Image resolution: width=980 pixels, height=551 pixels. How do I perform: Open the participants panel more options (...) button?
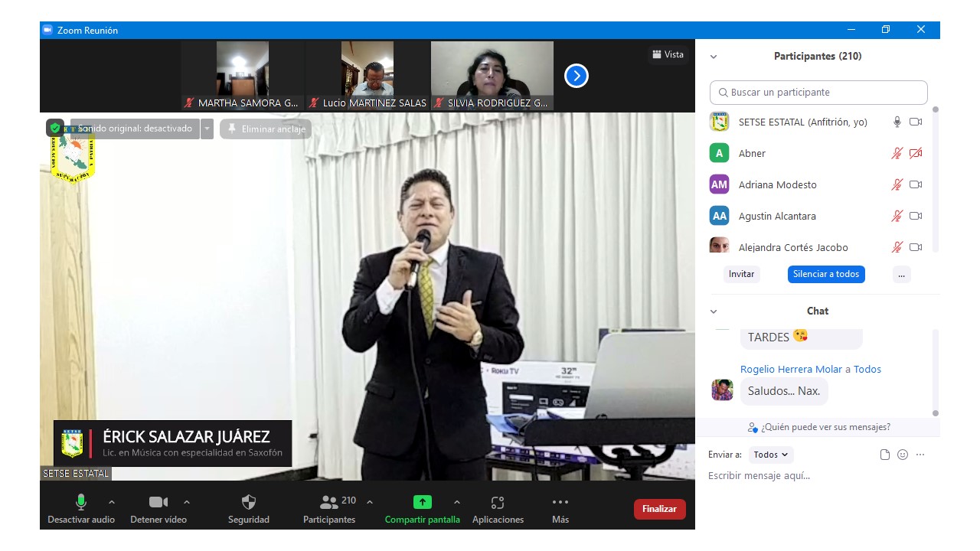(902, 274)
